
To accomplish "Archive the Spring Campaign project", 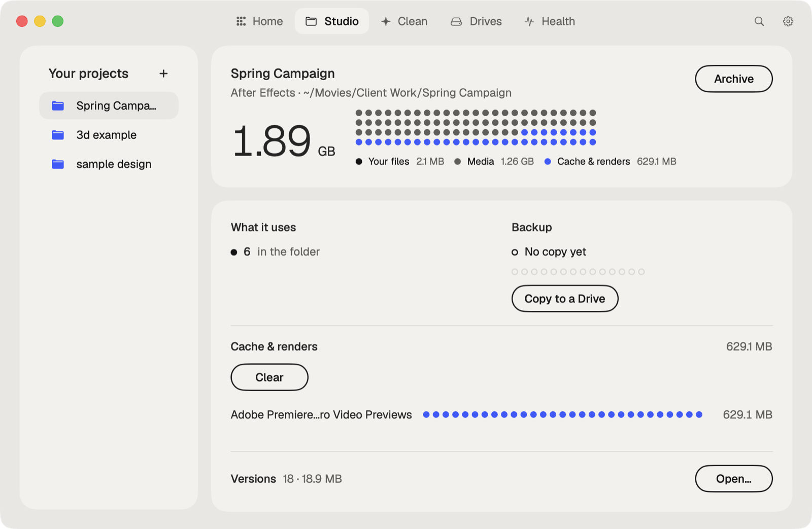I will [x=733, y=79].
